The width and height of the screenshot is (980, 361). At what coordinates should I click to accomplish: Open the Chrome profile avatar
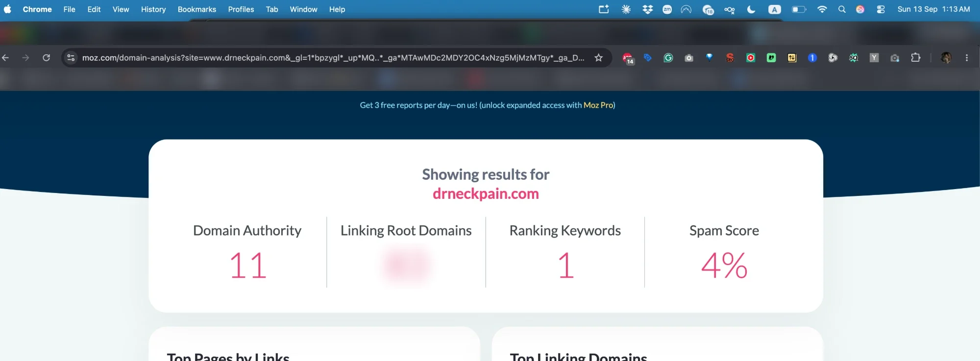point(946,58)
